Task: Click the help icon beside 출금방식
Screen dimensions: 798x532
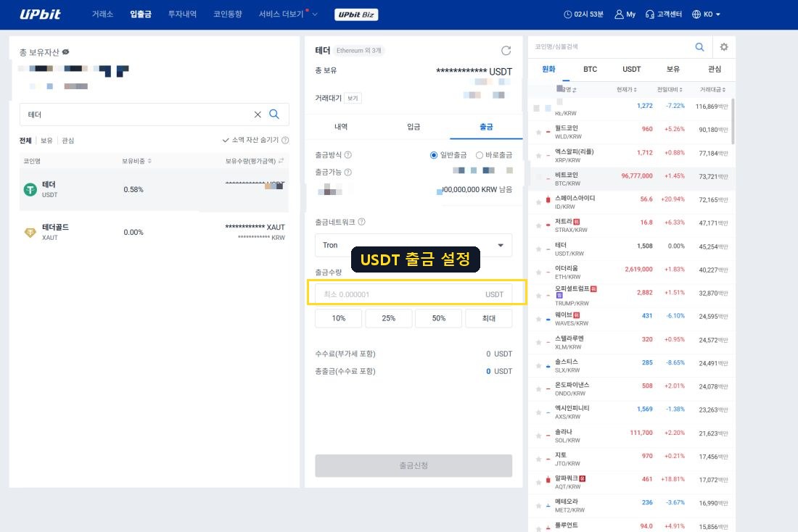Action: tap(347, 154)
